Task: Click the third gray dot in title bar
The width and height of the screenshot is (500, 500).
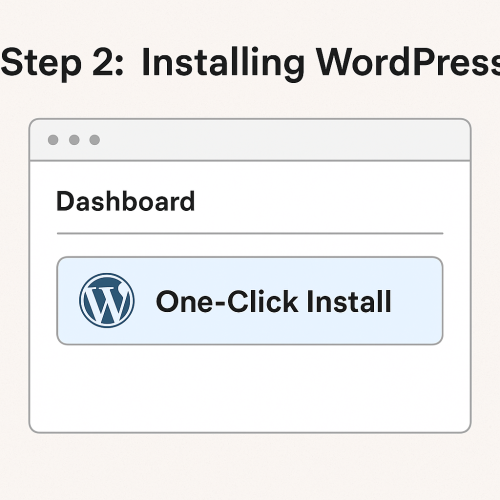Action: tap(95, 140)
